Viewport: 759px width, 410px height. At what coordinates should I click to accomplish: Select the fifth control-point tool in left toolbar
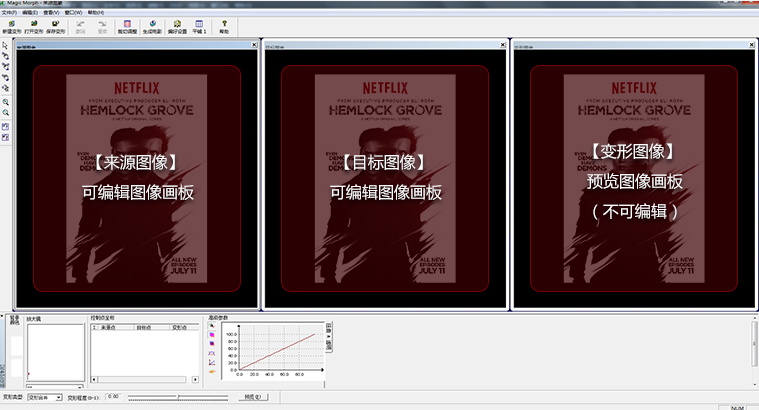5,88
